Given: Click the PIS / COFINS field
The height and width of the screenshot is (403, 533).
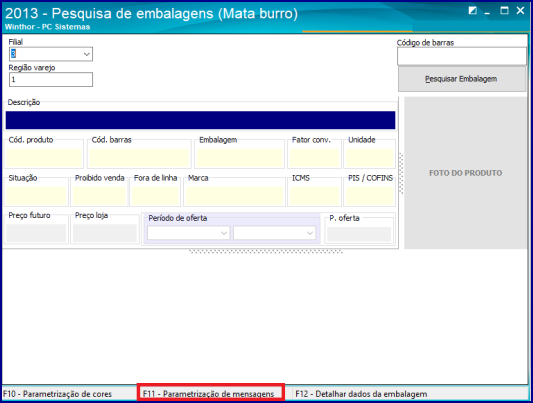Looking at the screenshot, I should click(369, 195).
